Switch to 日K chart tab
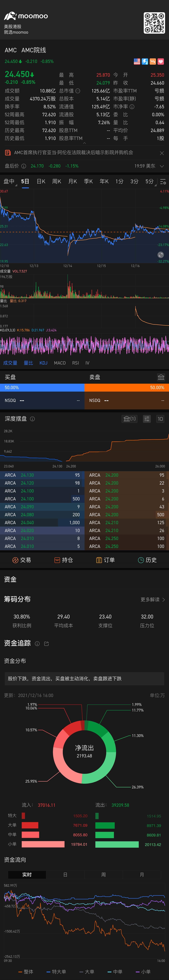Image resolution: width=169 pixels, height=980 pixels. [41, 181]
